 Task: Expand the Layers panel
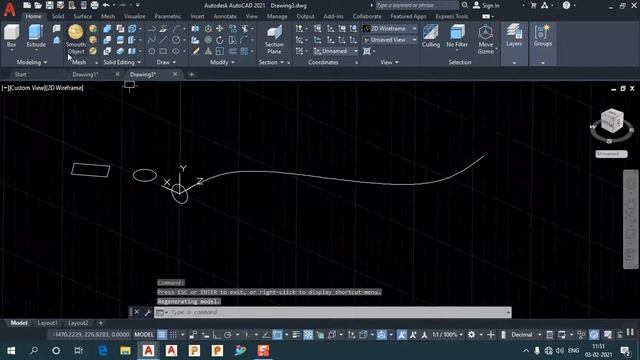(x=514, y=63)
